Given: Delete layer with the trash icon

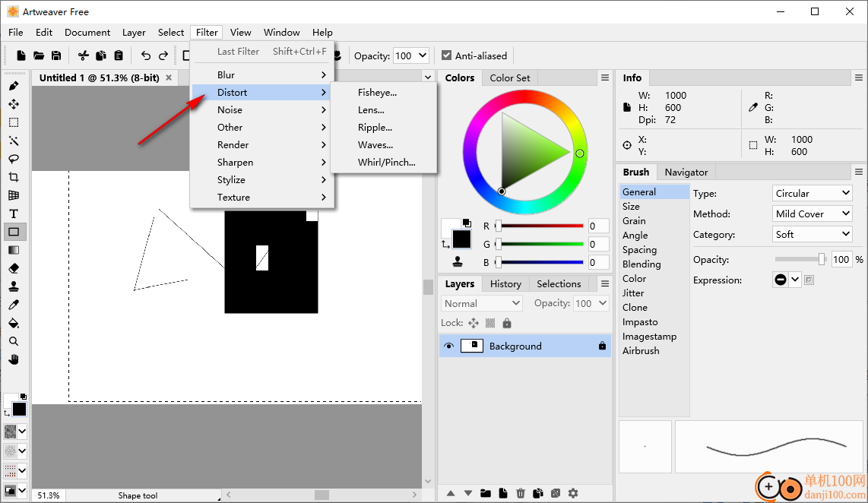Looking at the screenshot, I should (521, 493).
